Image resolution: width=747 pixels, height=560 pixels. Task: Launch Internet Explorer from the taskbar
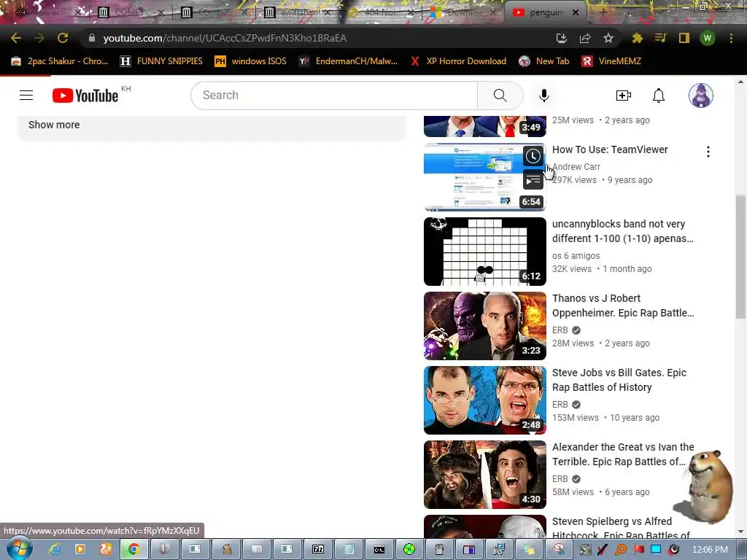click(x=55, y=550)
